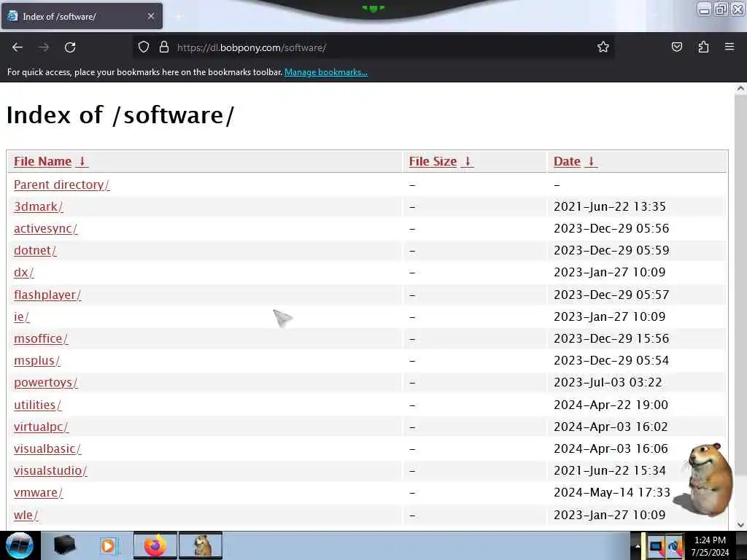
Task: Open the black box taskbar icon
Action: tap(65, 545)
